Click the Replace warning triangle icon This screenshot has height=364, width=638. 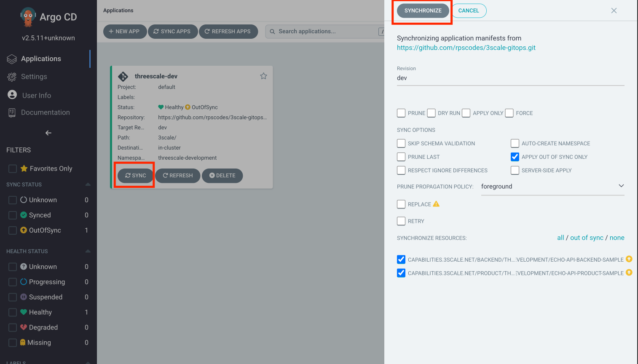tap(436, 204)
